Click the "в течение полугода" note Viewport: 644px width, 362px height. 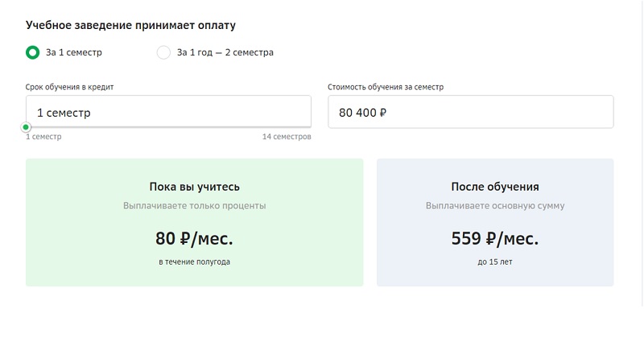[194, 262]
